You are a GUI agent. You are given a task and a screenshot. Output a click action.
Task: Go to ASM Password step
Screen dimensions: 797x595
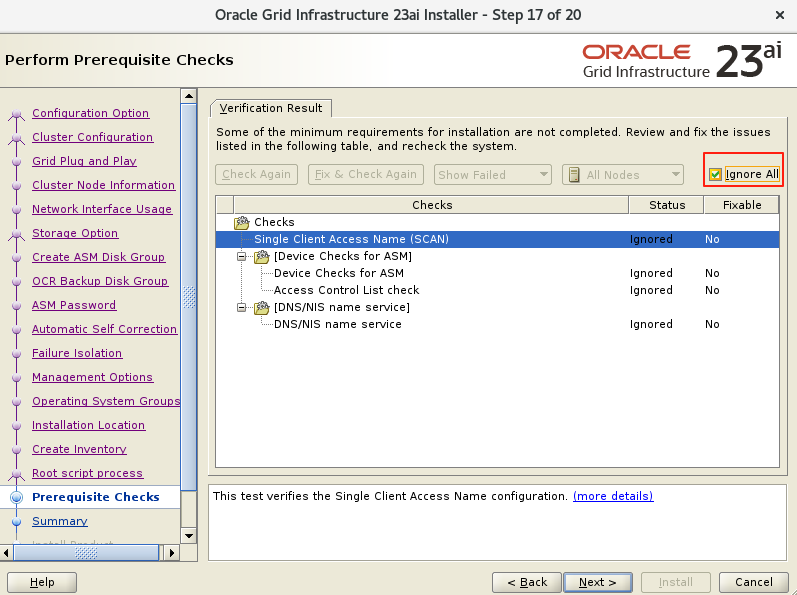[74, 305]
